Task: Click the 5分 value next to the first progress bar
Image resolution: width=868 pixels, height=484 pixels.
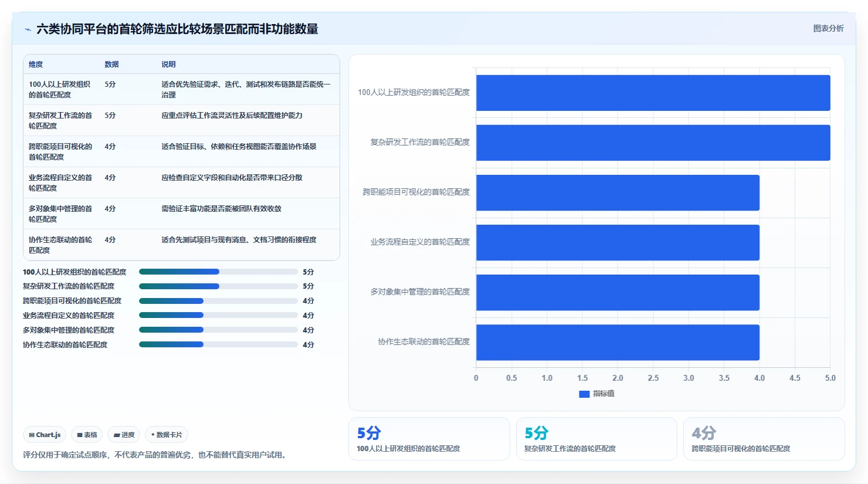Action: 308,272
